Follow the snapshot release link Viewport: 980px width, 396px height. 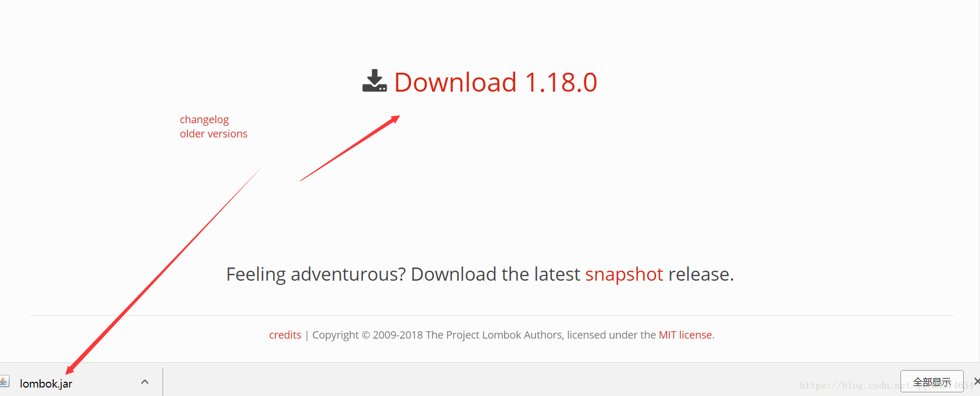[x=624, y=274]
